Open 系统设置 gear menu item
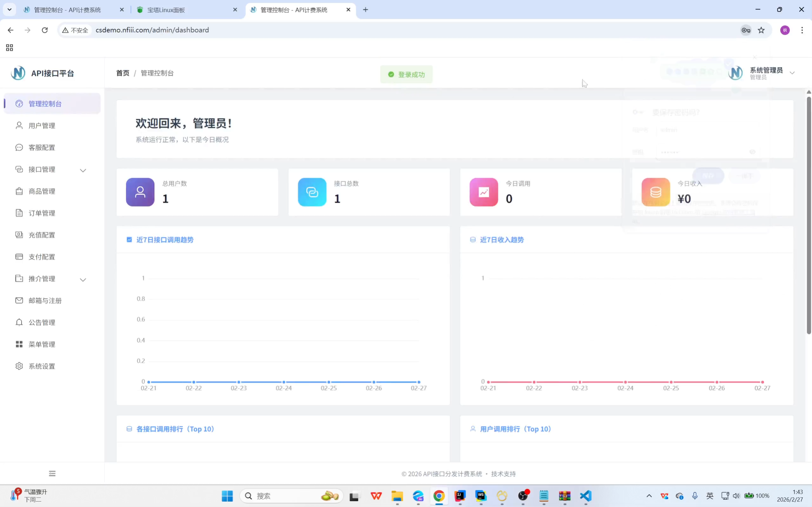 (42, 366)
